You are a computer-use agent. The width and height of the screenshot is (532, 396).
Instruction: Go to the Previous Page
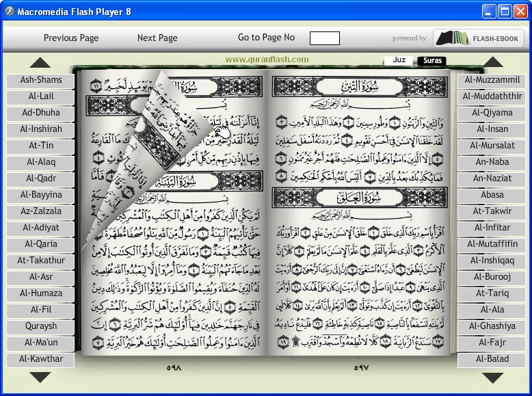71,38
